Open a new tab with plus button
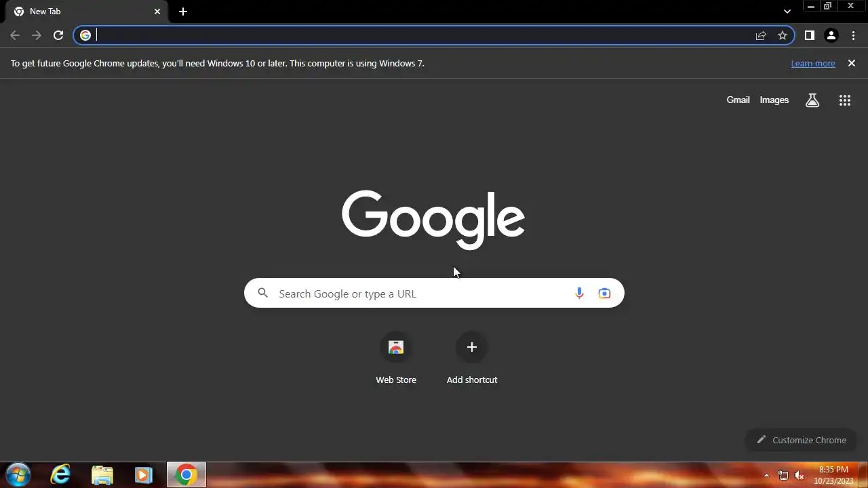868x488 pixels. 183,12
